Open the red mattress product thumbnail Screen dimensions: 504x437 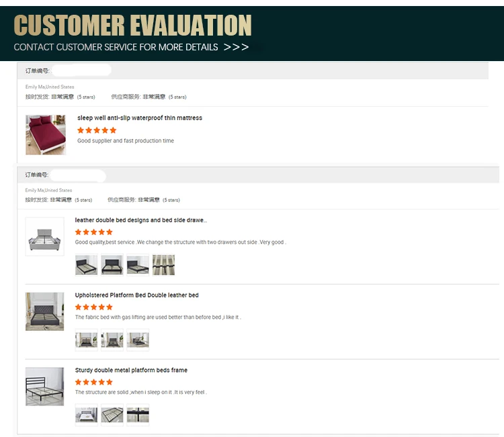46,135
